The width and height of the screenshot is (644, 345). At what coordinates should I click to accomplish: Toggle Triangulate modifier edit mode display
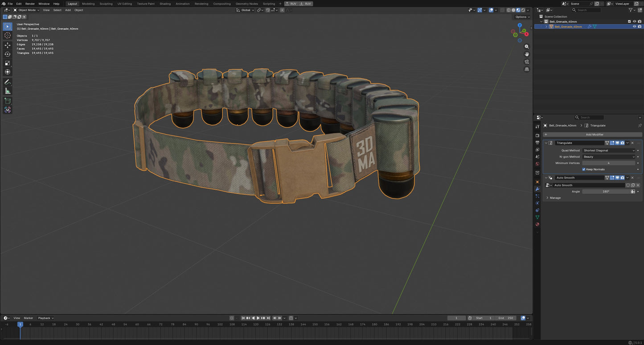[x=612, y=143]
